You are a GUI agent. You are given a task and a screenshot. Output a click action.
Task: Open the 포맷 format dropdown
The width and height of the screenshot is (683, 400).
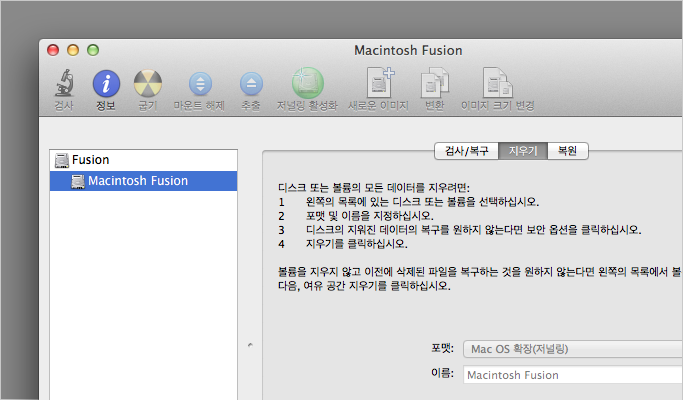pos(573,349)
